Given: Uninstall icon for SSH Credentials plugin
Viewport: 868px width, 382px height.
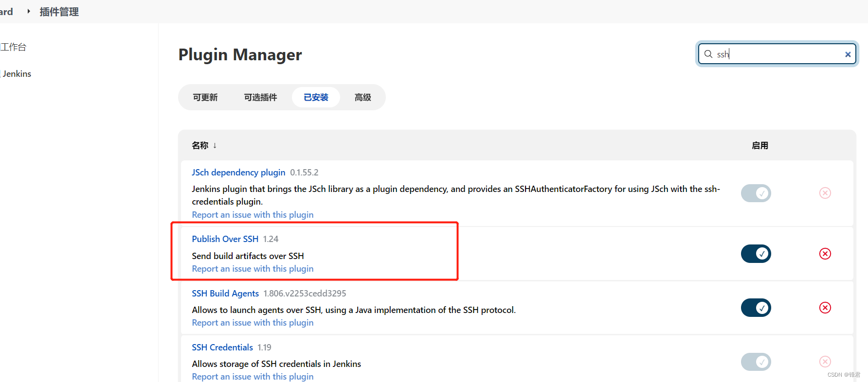Looking at the screenshot, I should (825, 362).
